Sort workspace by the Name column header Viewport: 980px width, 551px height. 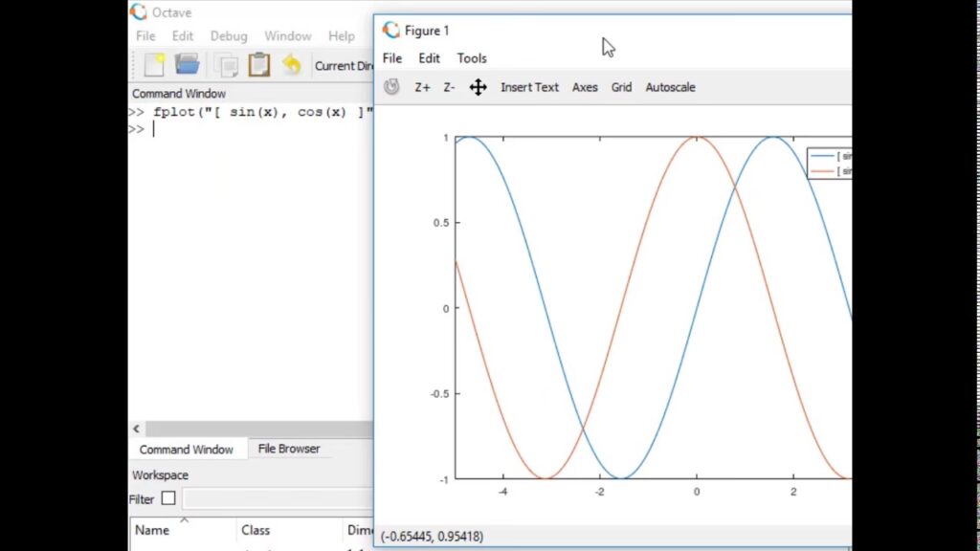point(152,530)
